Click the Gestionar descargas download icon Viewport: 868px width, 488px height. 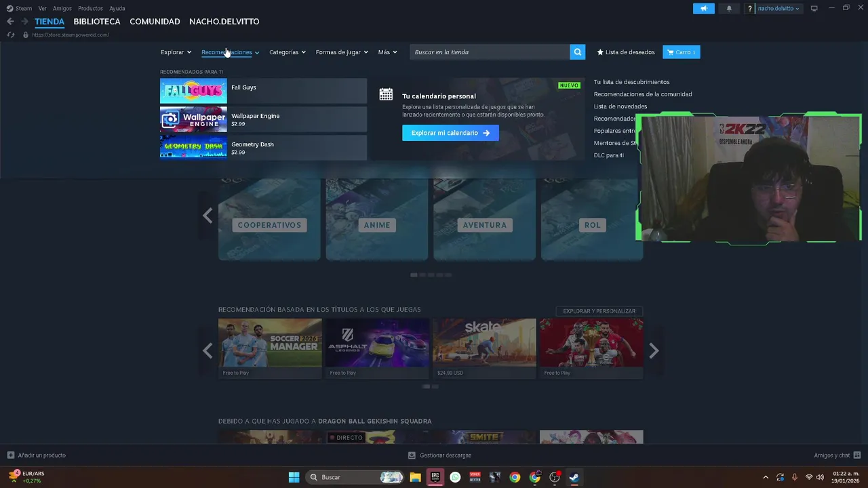[412, 455]
